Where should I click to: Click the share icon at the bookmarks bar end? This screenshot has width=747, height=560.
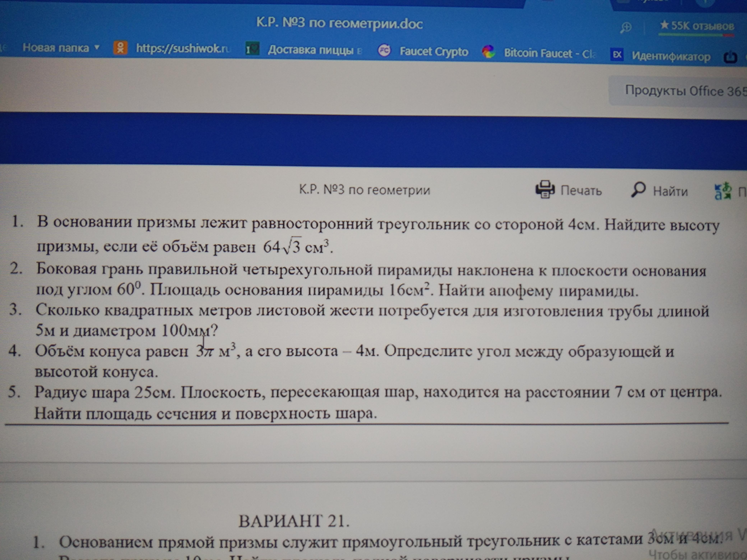click(x=730, y=58)
